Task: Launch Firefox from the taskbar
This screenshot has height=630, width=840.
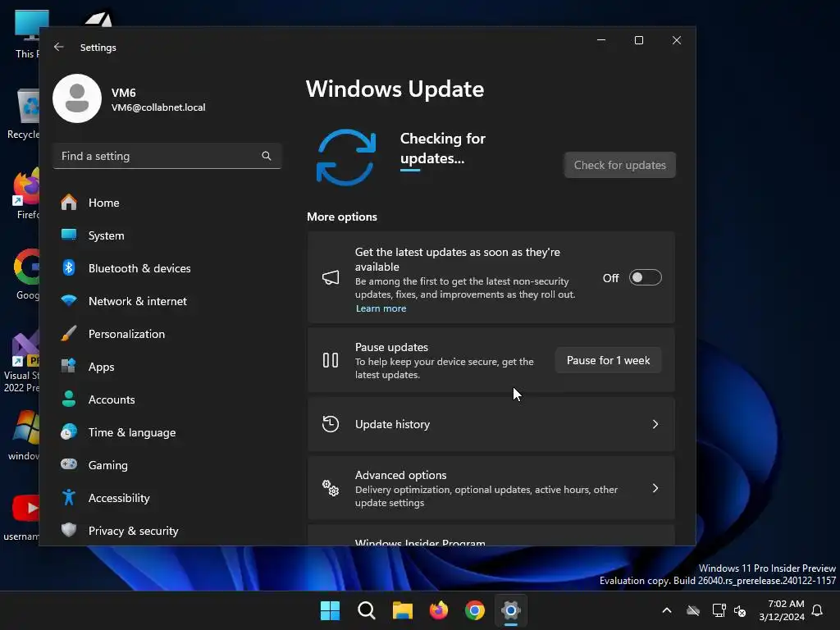Action: (439, 610)
